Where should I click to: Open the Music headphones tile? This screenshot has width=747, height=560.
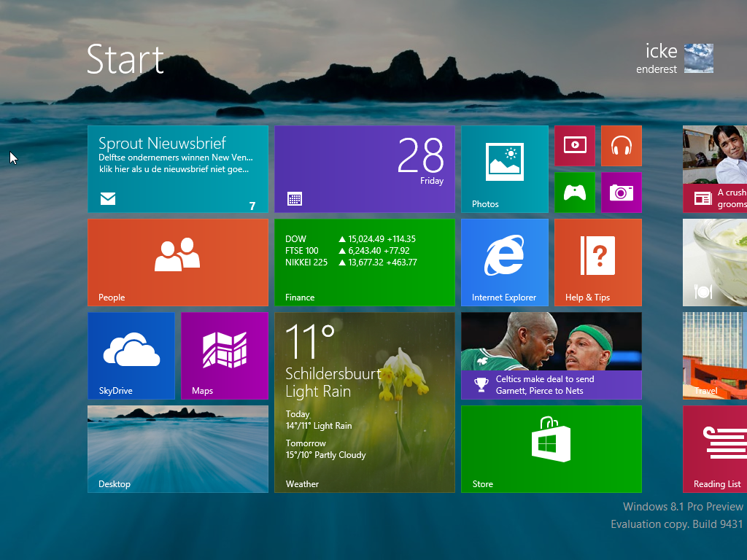621,145
